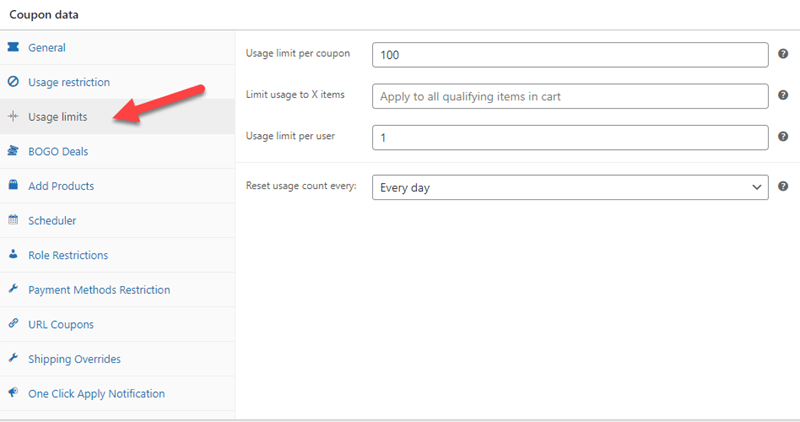Screen dimensions: 800x422
Task: Show help for Usage limit per user
Action: click(783, 136)
